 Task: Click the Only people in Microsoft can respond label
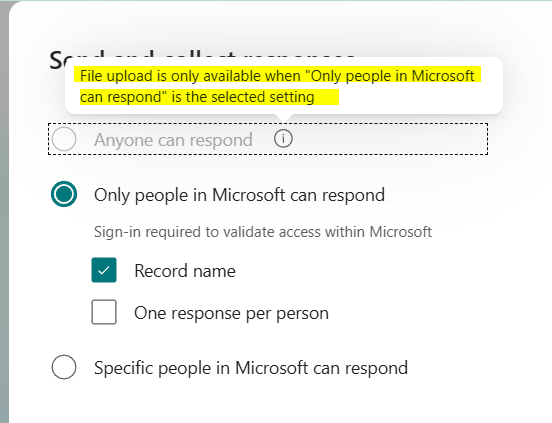coord(239,195)
